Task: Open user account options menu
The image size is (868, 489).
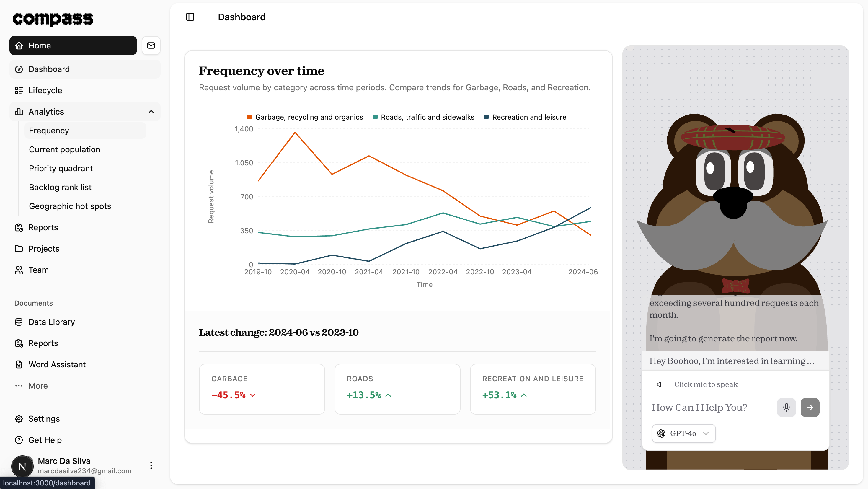Action: tap(151, 465)
